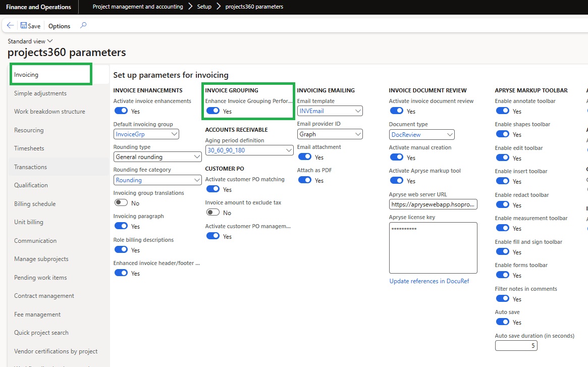This screenshot has width=588, height=367.
Task: Open the Email provider ID dropdown
Action: [358, 134]
